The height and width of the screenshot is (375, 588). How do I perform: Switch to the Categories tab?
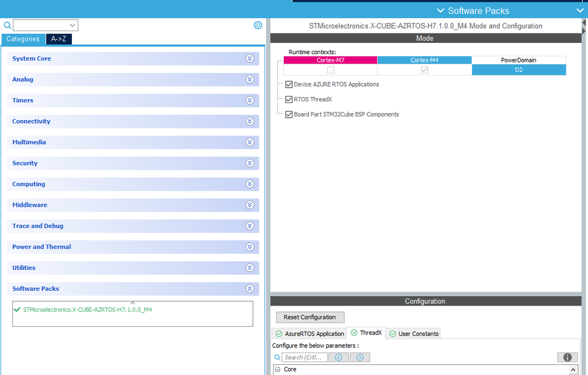click(23, 39)
